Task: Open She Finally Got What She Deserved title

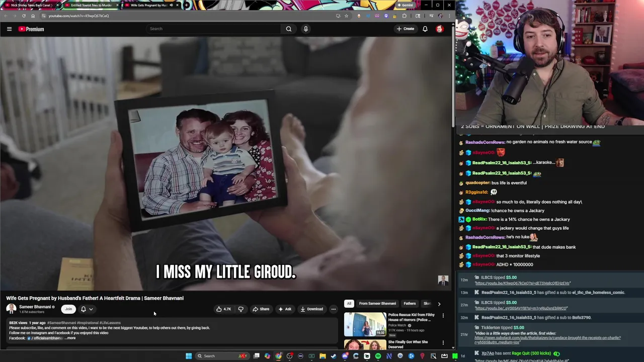Action: click(x=408, y=344)
